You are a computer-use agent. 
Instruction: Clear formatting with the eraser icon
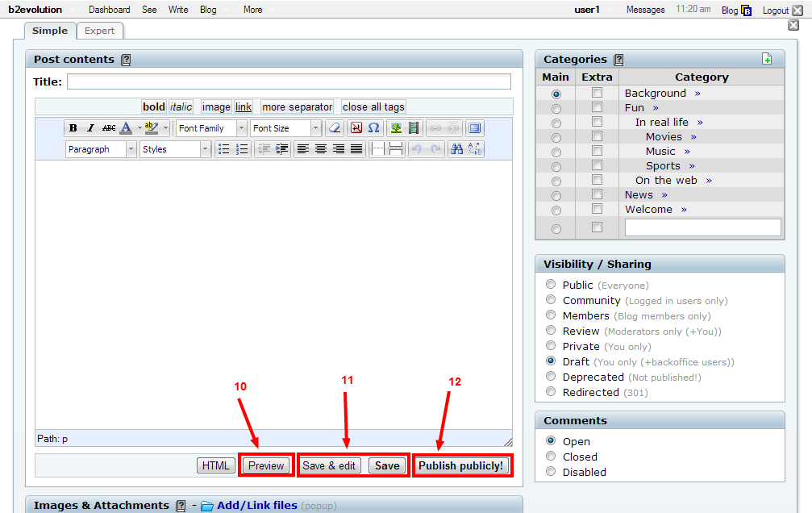pos(335,128)
